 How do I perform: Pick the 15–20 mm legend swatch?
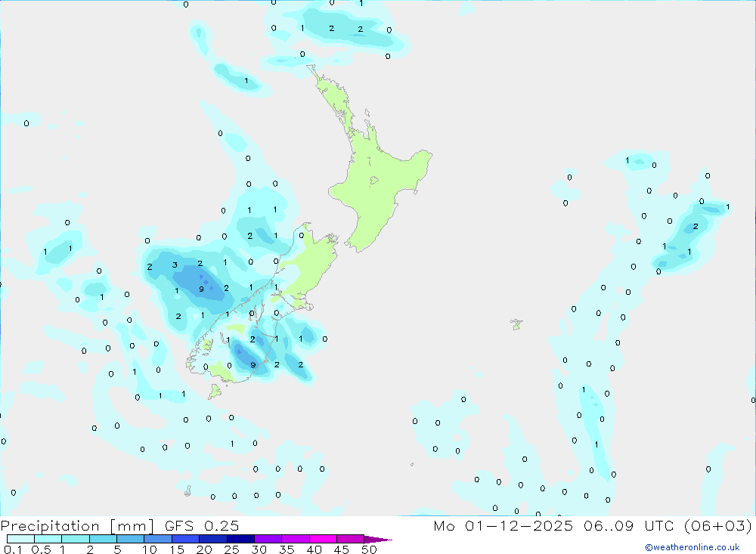tap(186, 539)
